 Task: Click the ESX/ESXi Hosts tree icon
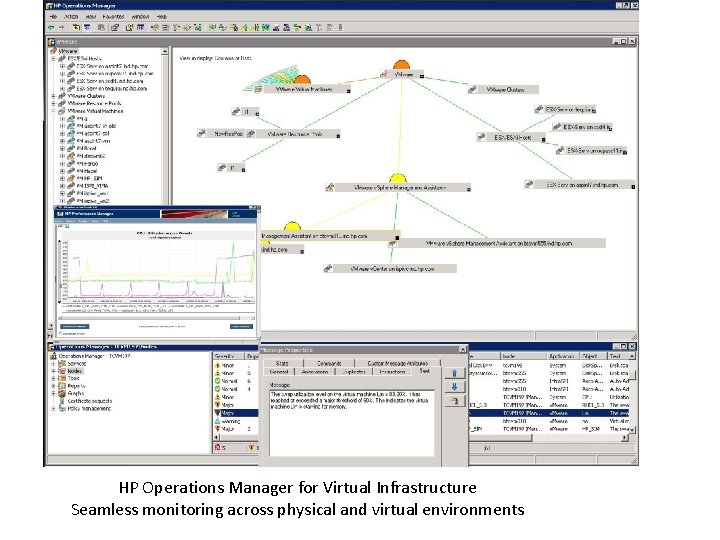tap(62, 59)
